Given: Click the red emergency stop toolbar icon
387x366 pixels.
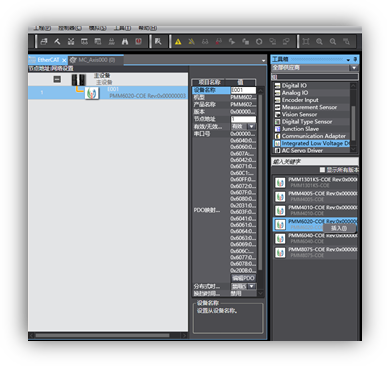Looking at the screenshot, I should coord(138,42).
